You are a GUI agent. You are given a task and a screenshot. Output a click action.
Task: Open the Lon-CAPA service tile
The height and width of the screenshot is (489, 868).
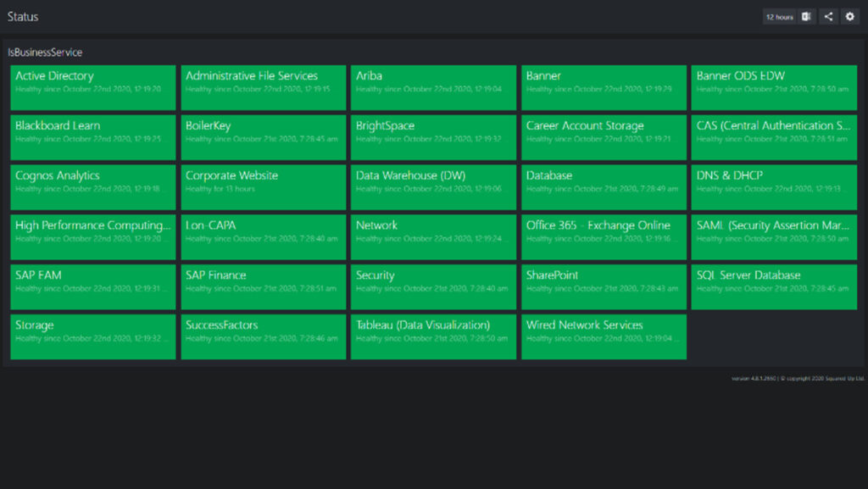tap(264, 236)
